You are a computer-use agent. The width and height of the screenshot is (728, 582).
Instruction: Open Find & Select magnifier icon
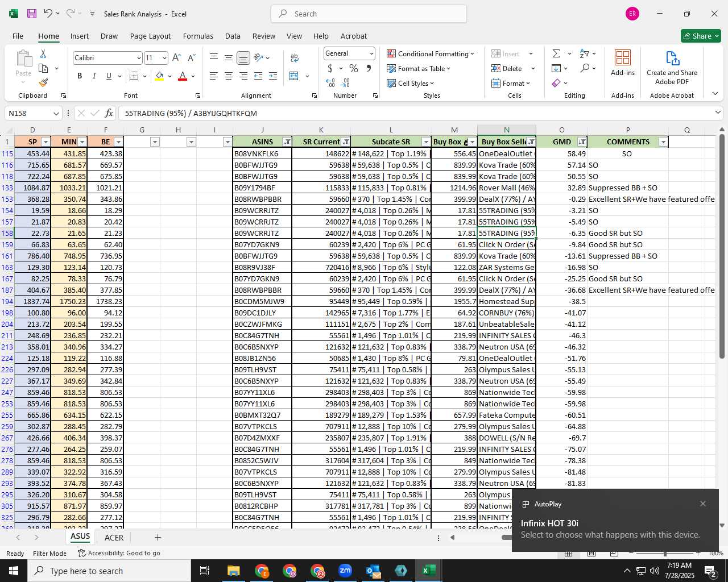585,68
